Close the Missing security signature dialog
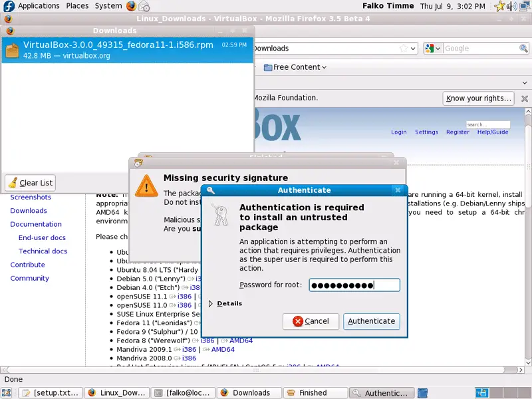The width and height of the screenshot is (532, 399). tap(396, 163)
